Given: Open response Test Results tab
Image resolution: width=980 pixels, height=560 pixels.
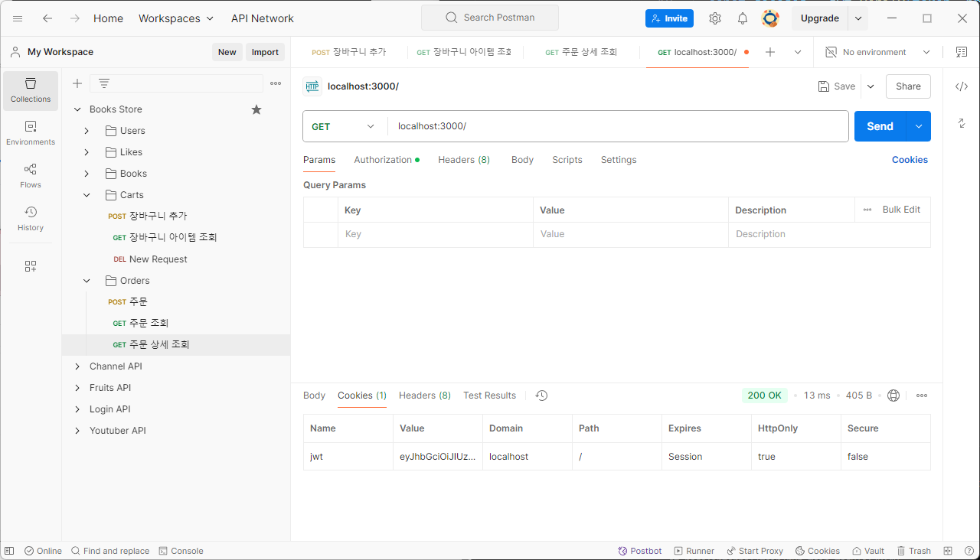Looking at the screenshot, I should point(489,396).
